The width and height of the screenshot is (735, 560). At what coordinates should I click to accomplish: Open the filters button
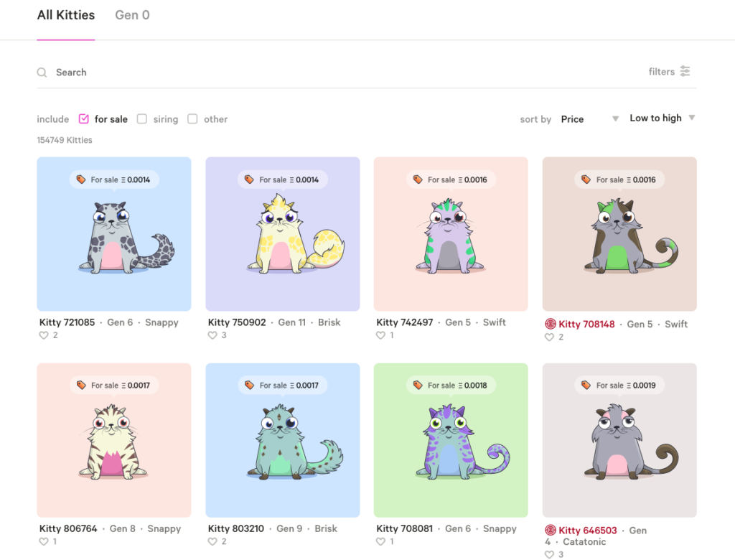pos(669,71)
